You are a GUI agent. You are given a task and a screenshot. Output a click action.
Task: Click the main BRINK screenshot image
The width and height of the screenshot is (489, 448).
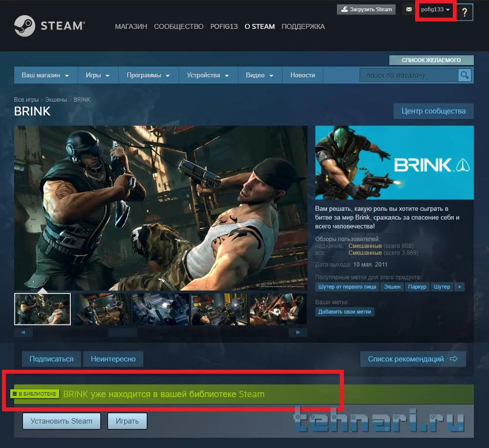[160, 208]
